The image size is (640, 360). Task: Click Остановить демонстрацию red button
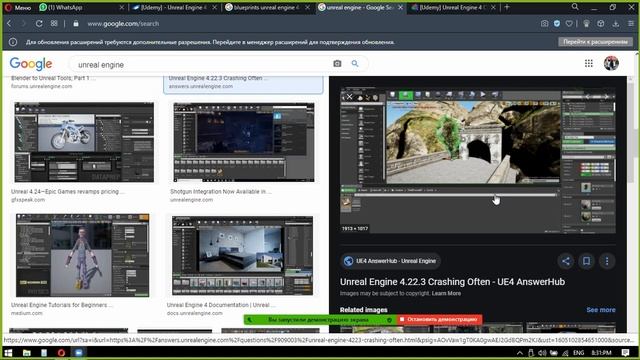439,320
